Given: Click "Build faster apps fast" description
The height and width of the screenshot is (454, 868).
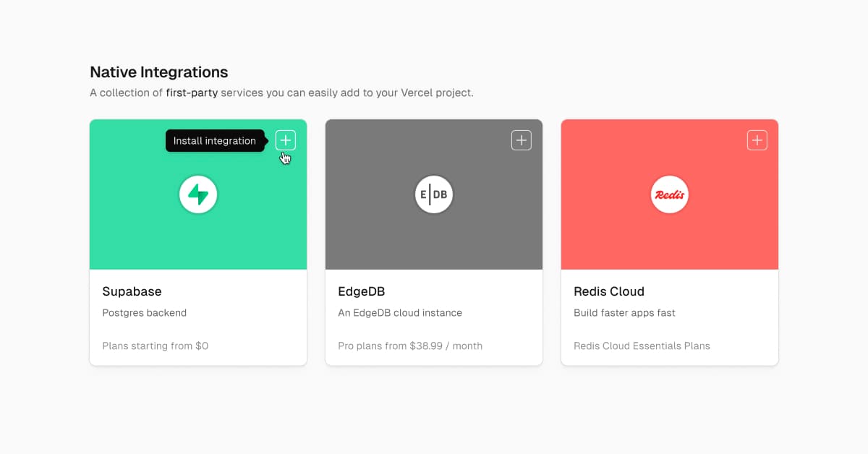Looking at the screenshot, I should click(624, 313).
